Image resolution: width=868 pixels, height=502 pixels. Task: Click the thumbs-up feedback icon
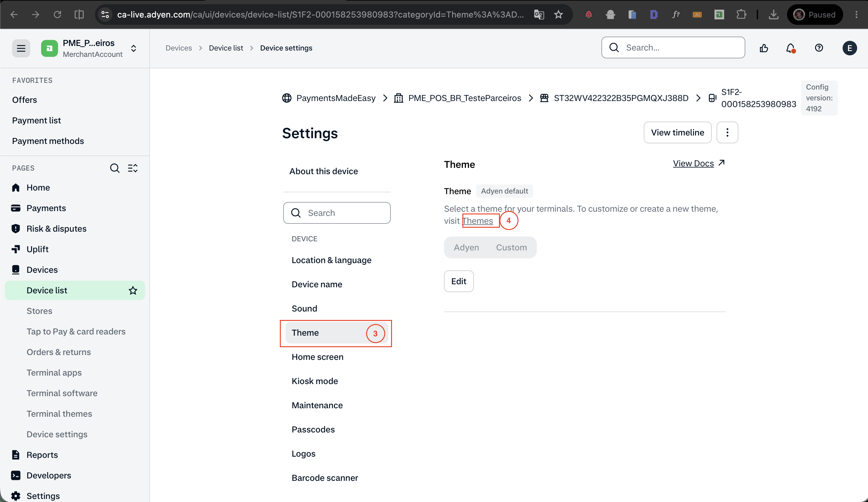764,48
